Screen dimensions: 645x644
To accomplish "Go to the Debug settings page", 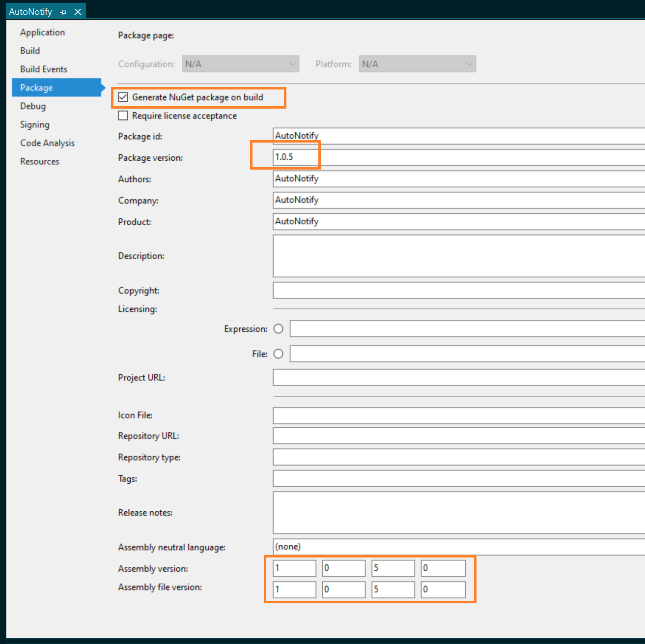I will (33, 106).
